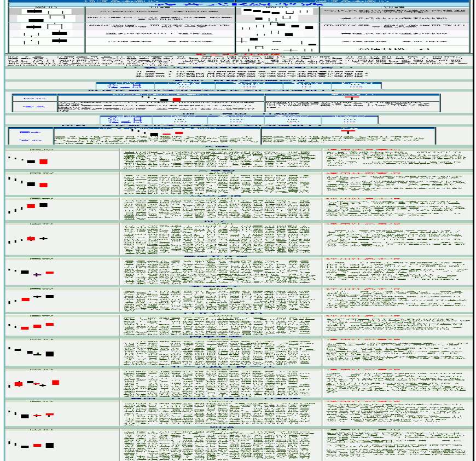Select the diagram with three rising red candles

click(31, 326)
